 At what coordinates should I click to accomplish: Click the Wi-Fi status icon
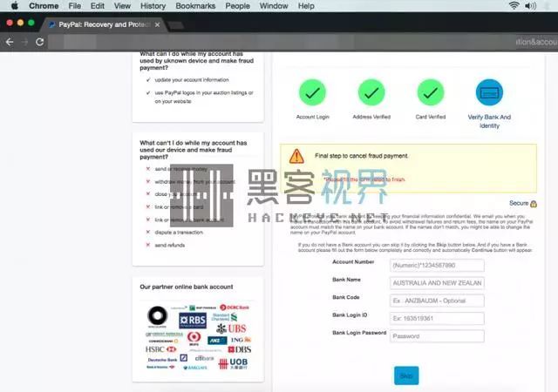514,6
